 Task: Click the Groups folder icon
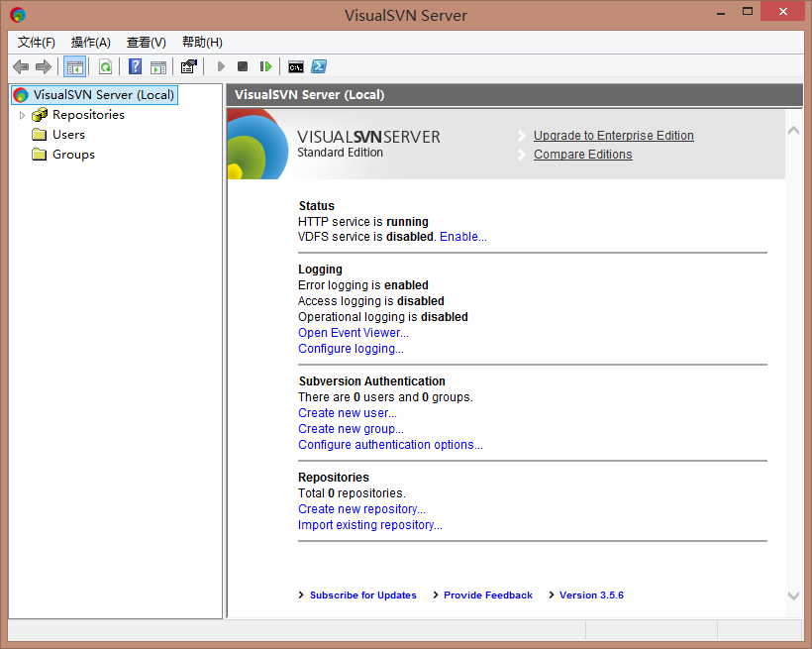coord(40,155)
